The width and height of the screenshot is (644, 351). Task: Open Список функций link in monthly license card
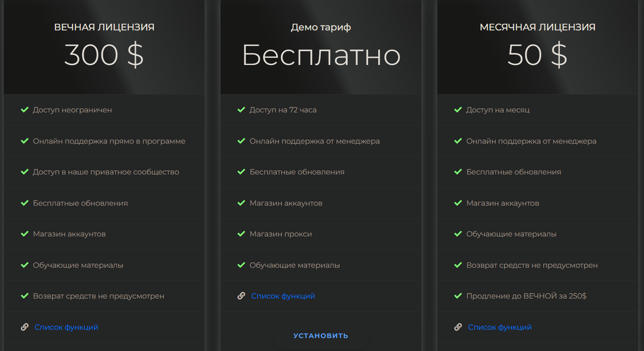[x=500, y=327]
